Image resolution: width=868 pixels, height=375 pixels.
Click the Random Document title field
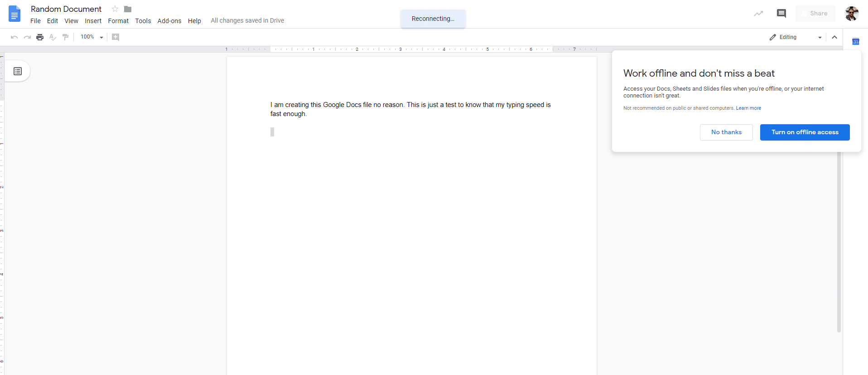(x=66, y=9)
